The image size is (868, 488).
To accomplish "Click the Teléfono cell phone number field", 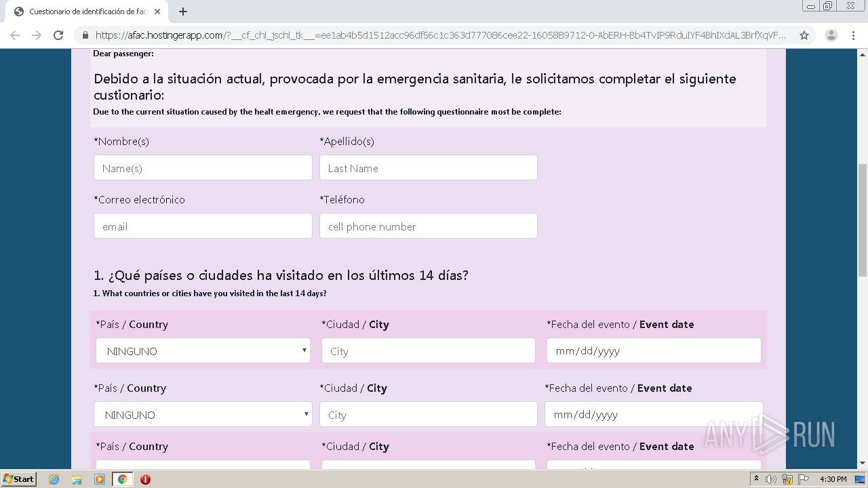I will [x=429, y=226].
